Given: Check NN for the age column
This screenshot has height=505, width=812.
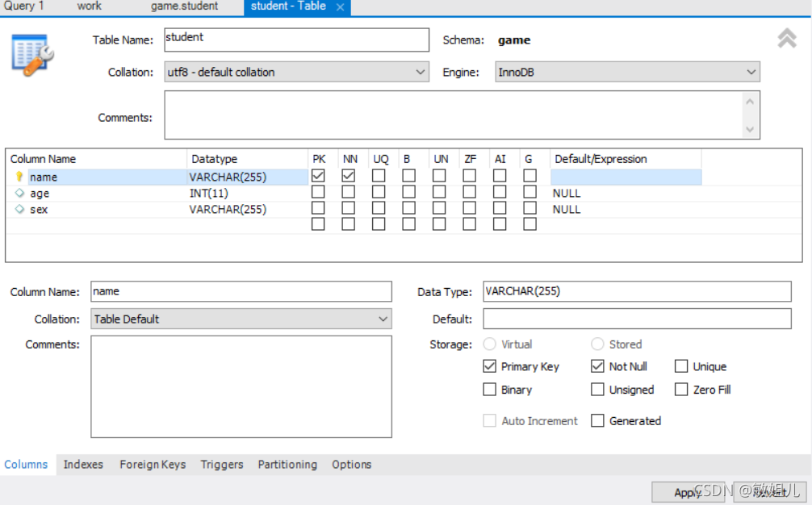Looking at the screenshot, I should coord(349,192).
